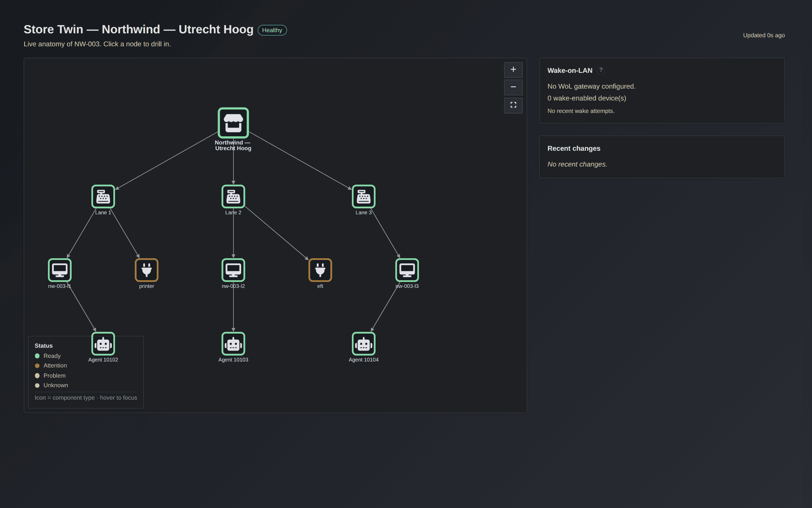Click the 'Agent 10104' label
Viewport: 812px width, 508px height.
[363, 360]
